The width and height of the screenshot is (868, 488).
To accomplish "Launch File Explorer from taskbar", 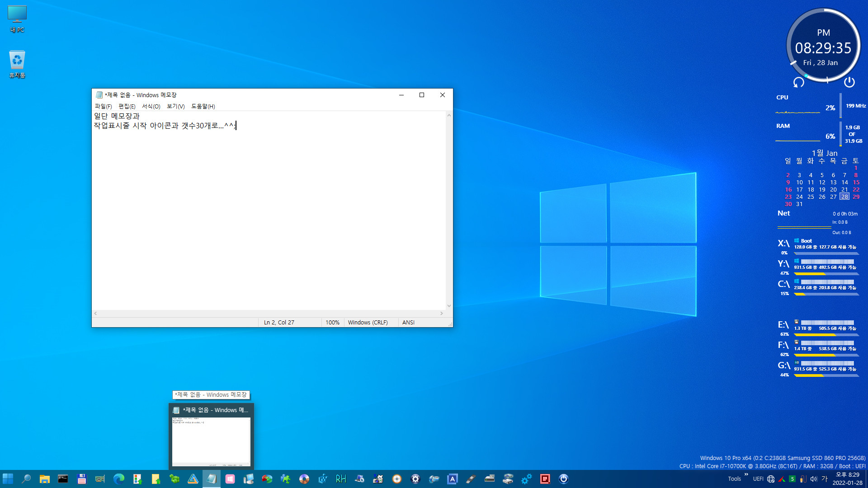I will pyautogui.click(x=44, y=479).
